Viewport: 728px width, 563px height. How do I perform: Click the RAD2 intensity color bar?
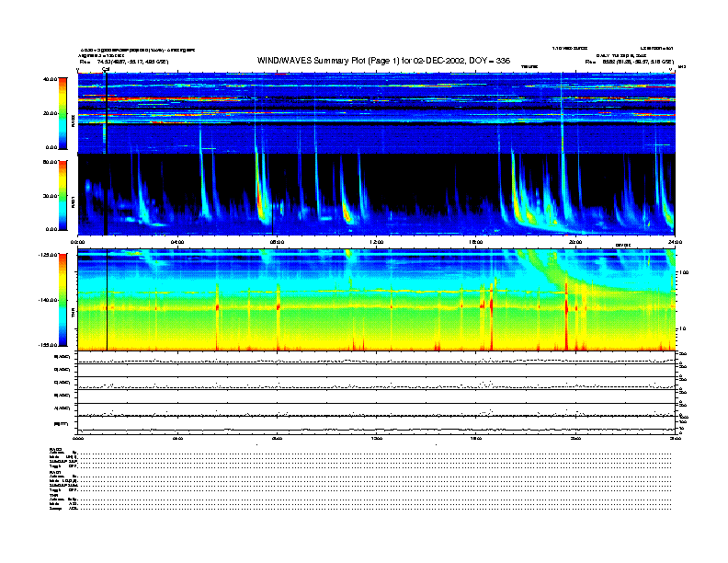click(63, 113)
